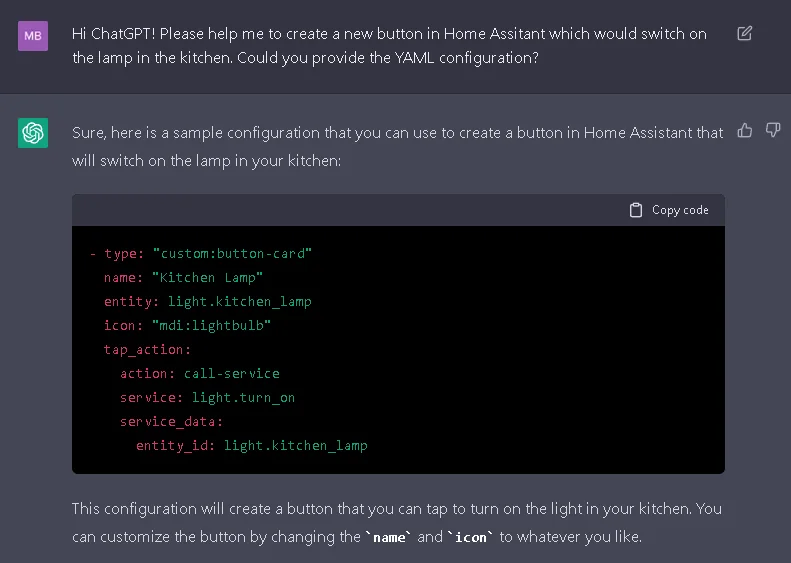Screen dimensions: 791x563
Task: Click the service: light.turn_on code line
Action: (207, 398)
